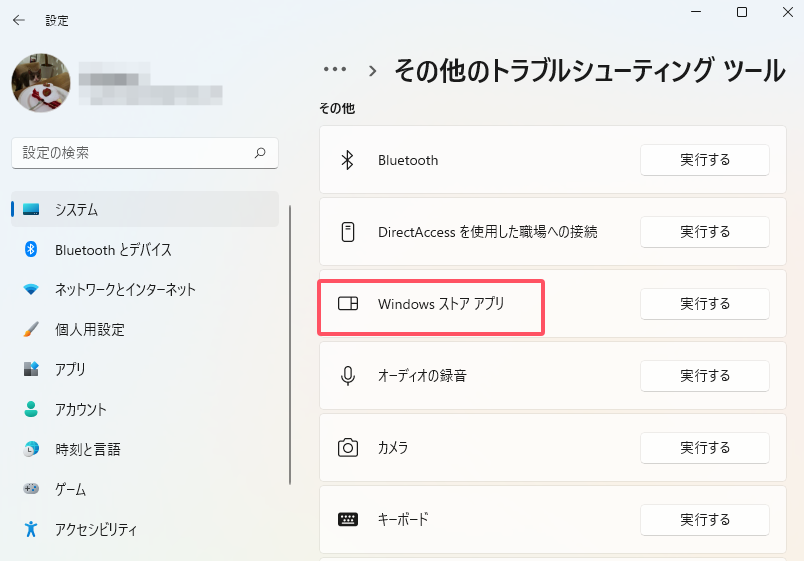Click the DirectAccess device icon

pos(348,232)
